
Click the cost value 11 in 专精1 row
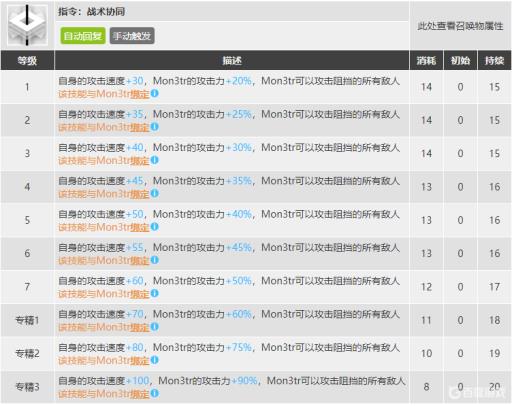426,320
